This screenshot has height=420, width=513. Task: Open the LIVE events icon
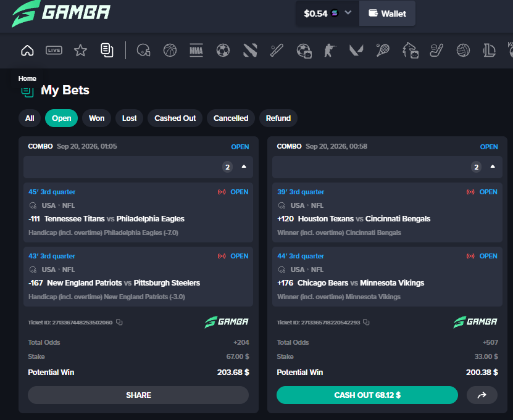pos(54,51)
